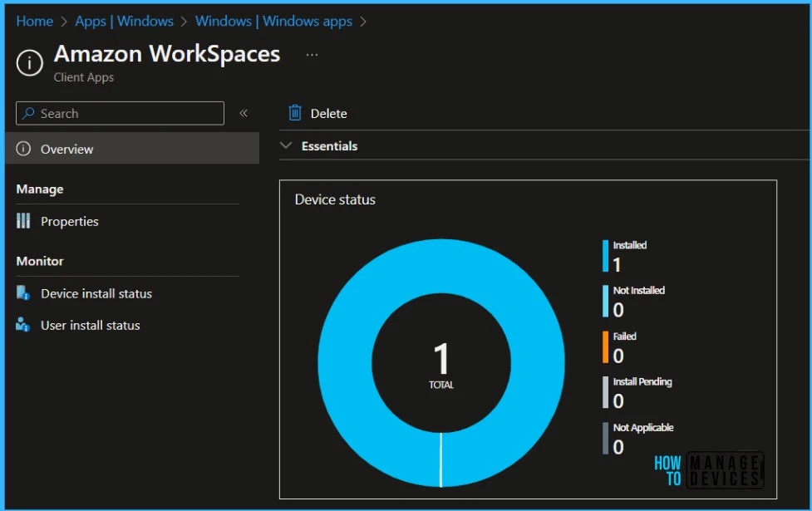This screenshot has width=812, height=511.
Task: Click the Not Installed legend color bar
Action: tap(605, 302)
